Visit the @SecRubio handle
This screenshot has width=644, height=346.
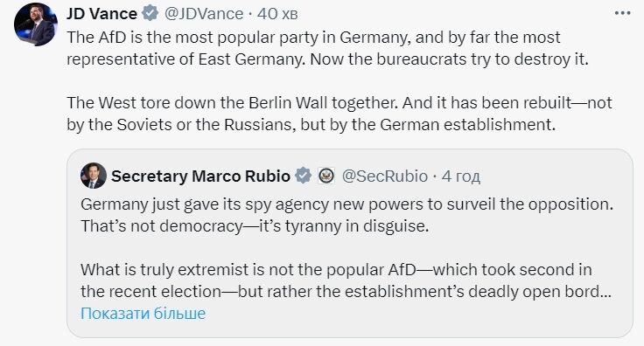coord(384,176)
